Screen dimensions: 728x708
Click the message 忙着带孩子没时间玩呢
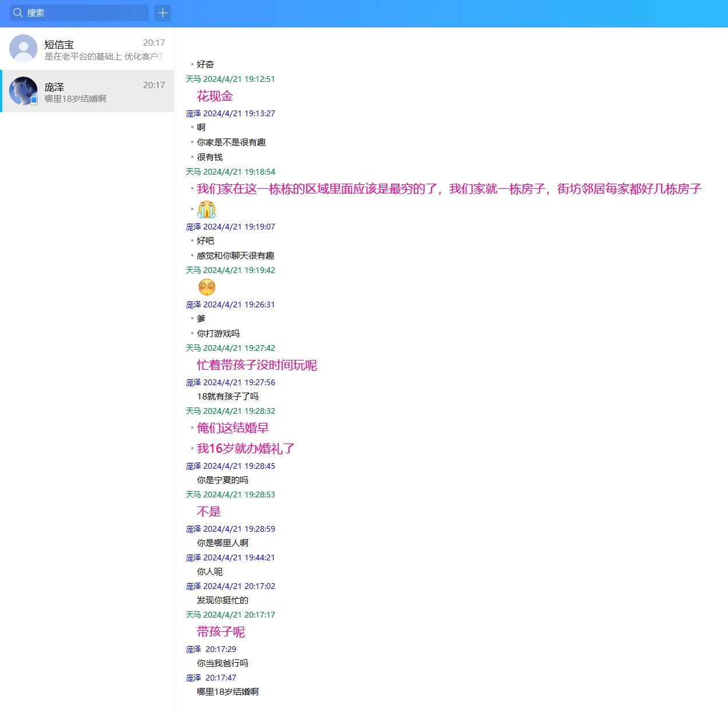pos(256,365)
